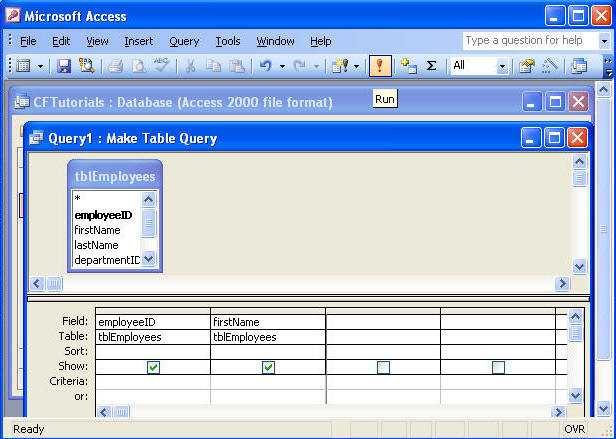Open the View menu

97,41
